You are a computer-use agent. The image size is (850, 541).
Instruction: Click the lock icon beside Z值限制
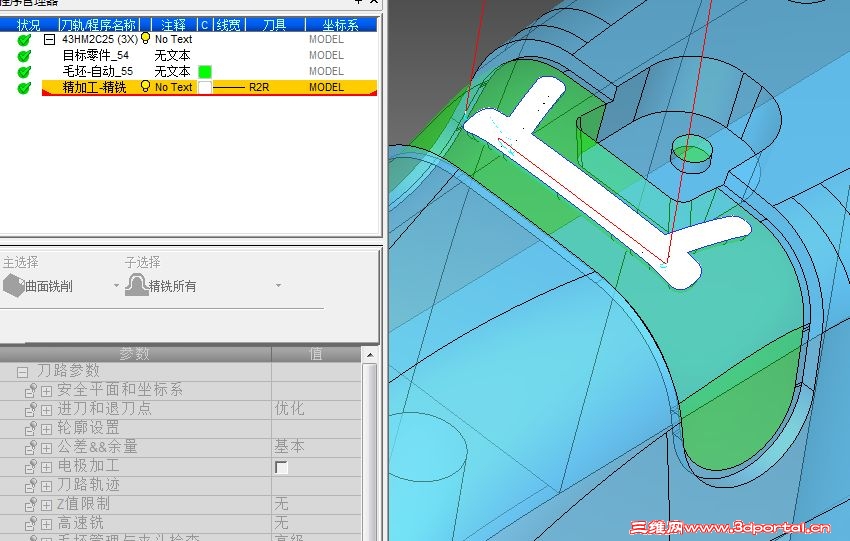point(31,504)
